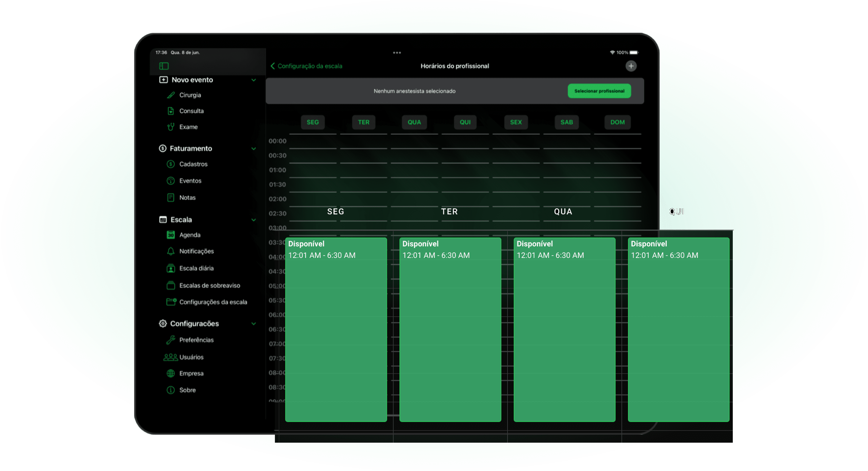This screenshot has width=868, height=471.
Task: Select the DOM day tab
Action: click(x=618, y=122)
